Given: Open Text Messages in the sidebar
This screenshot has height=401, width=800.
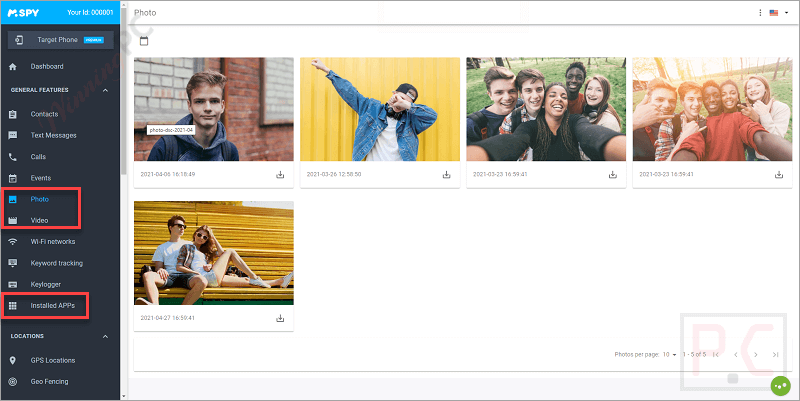Looking at the screenshot, I should [x=53, y=135].
